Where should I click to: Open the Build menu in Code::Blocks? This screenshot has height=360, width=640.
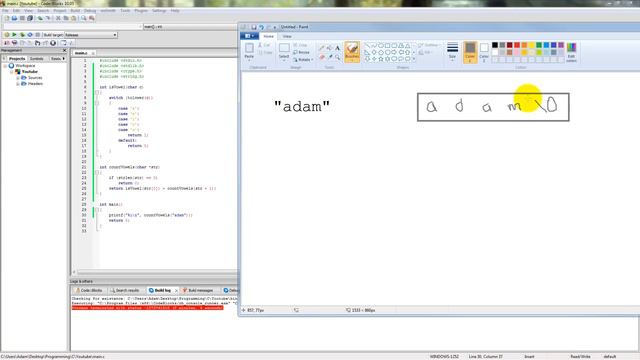pos(75,11)
